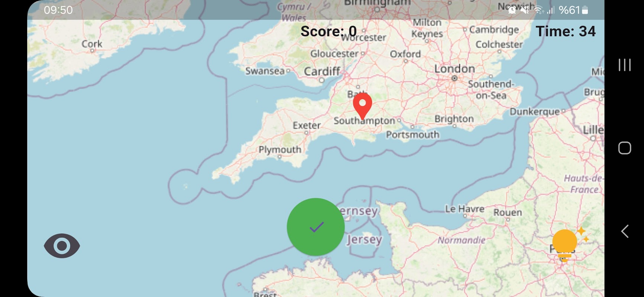The image size is (644, 297).
Task: Tap the Time countdown display
Action: click(566, 31)
